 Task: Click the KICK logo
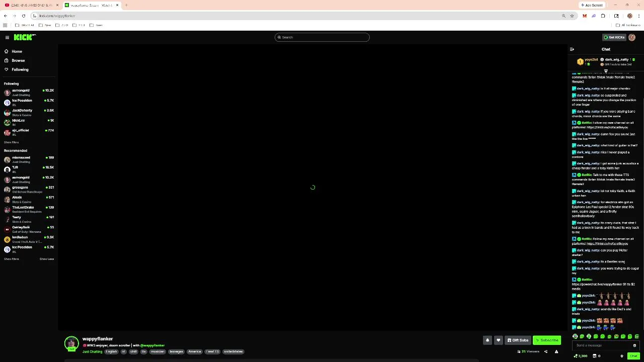point(25,37)
